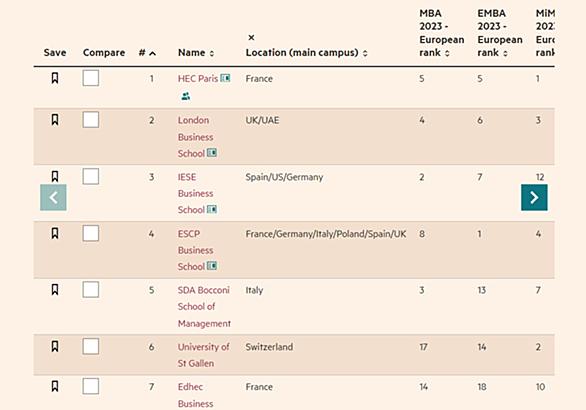Select compare box for IESE Business School
586x410 pixels.
(91, 176)
